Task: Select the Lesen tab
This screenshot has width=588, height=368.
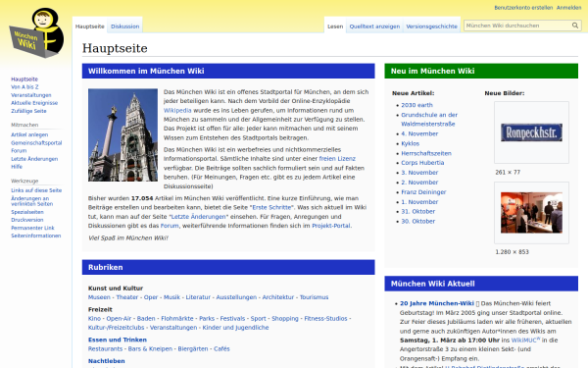Action: coord(335,26)
